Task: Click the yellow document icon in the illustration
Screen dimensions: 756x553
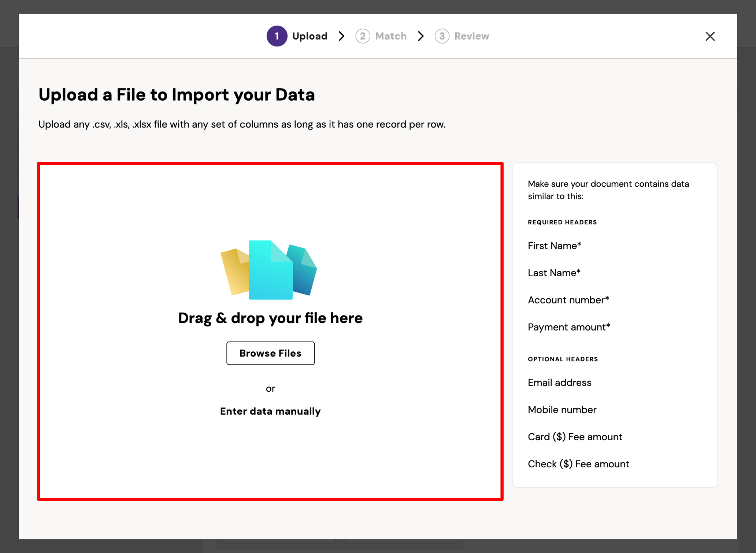Action: click(234, 271)
